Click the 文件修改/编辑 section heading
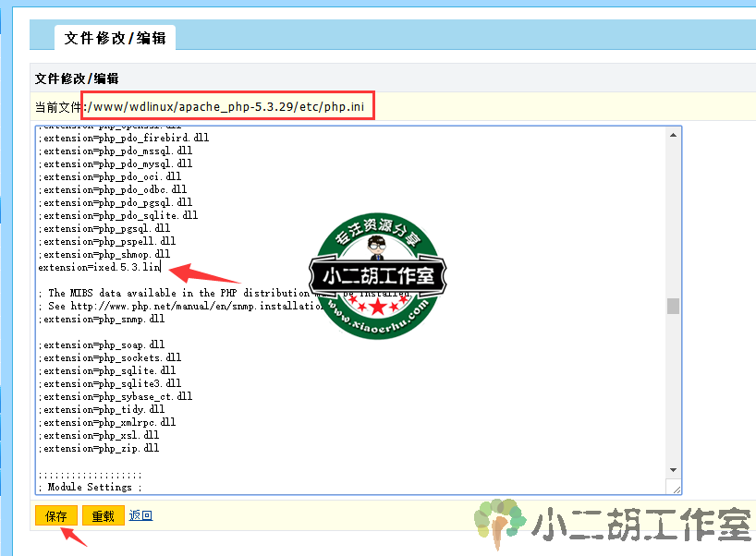This screenshot has width=756, height=556. click(77, 79)
